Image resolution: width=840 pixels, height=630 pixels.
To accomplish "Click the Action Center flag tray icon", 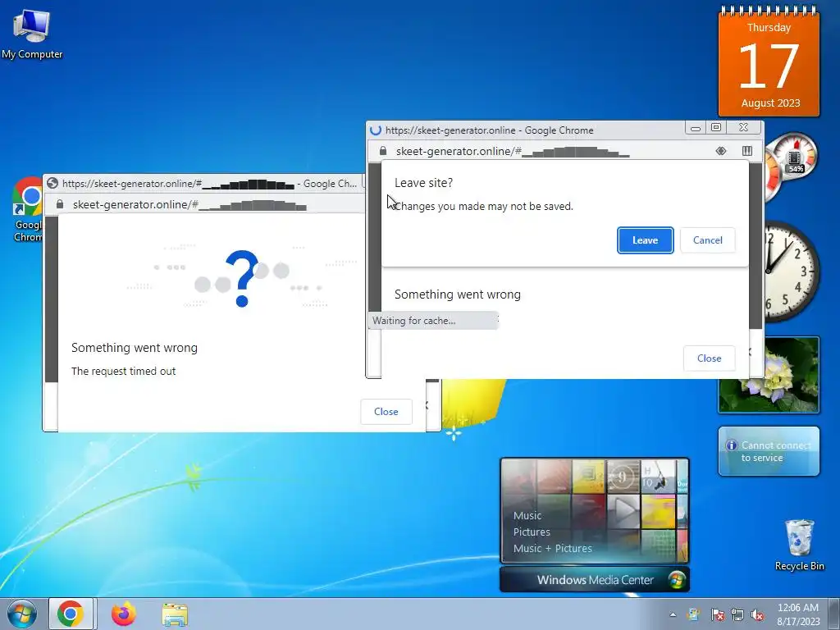I will [x=717, y=615].
